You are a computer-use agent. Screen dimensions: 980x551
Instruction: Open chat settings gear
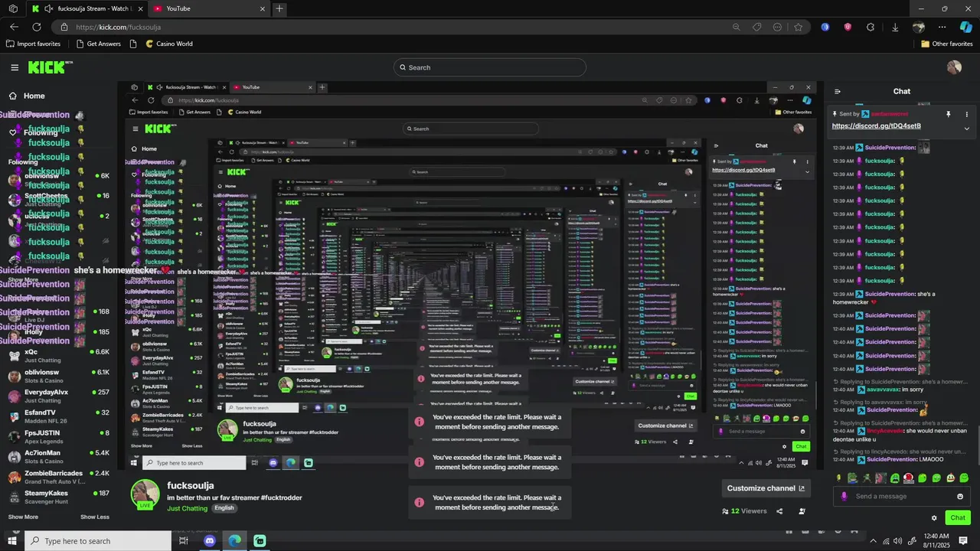934,517
